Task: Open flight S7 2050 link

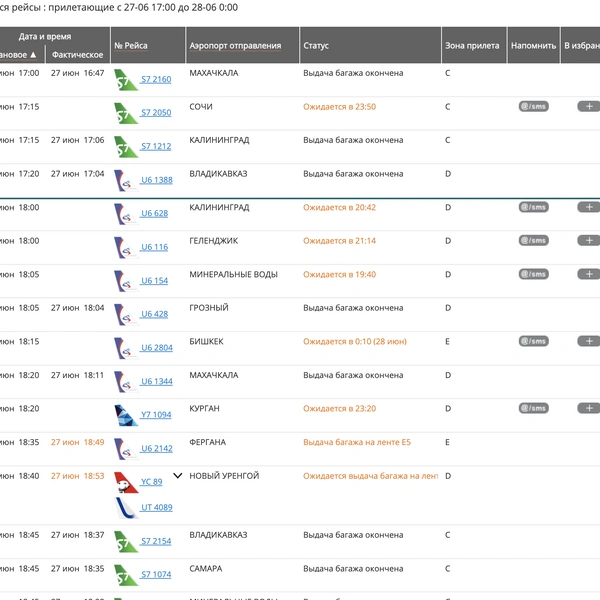Action: (x=156, y=112)
